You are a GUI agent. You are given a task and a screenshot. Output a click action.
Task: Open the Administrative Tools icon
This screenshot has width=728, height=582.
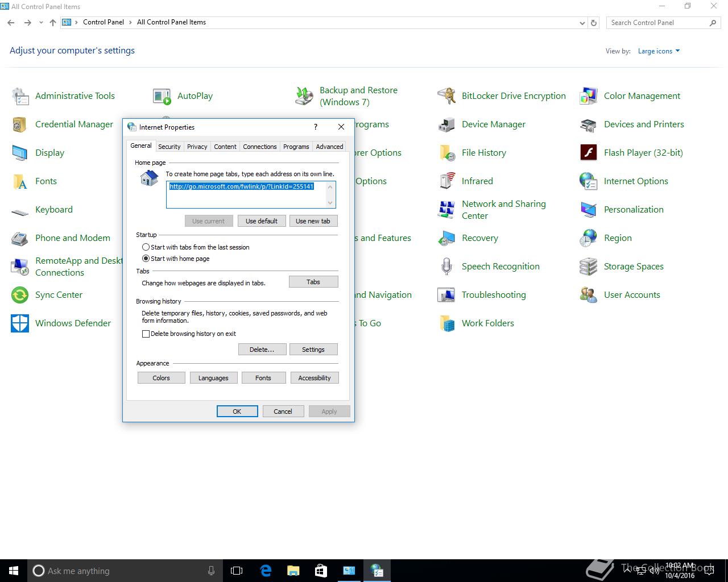point(20,96)
